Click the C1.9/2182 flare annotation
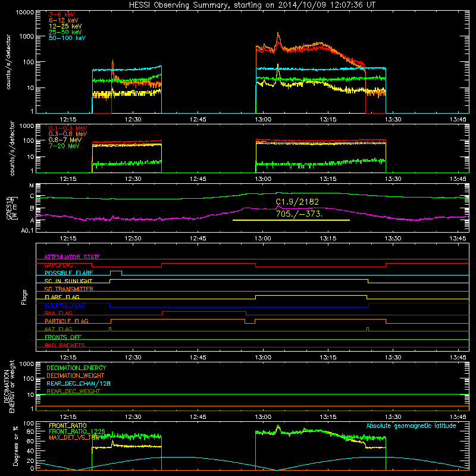The height and width of the screenshot is (476, 476). pos(297,202)
